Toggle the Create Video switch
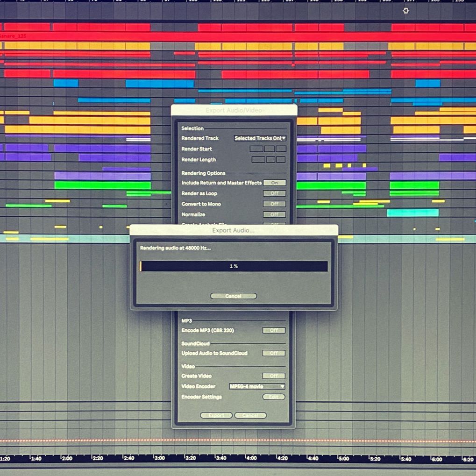The width and height of the screenshot is (476, 476). tap(274, 376)
